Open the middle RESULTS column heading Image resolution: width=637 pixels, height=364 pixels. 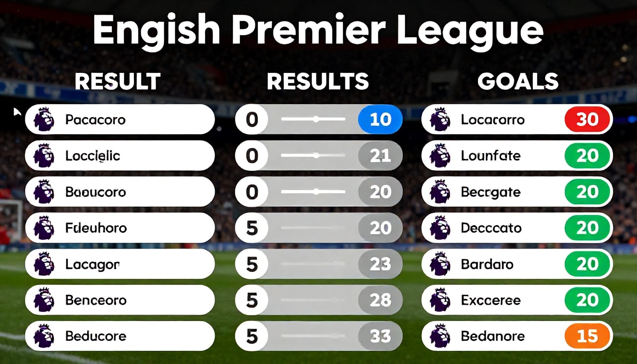click(x=318, y=81)
